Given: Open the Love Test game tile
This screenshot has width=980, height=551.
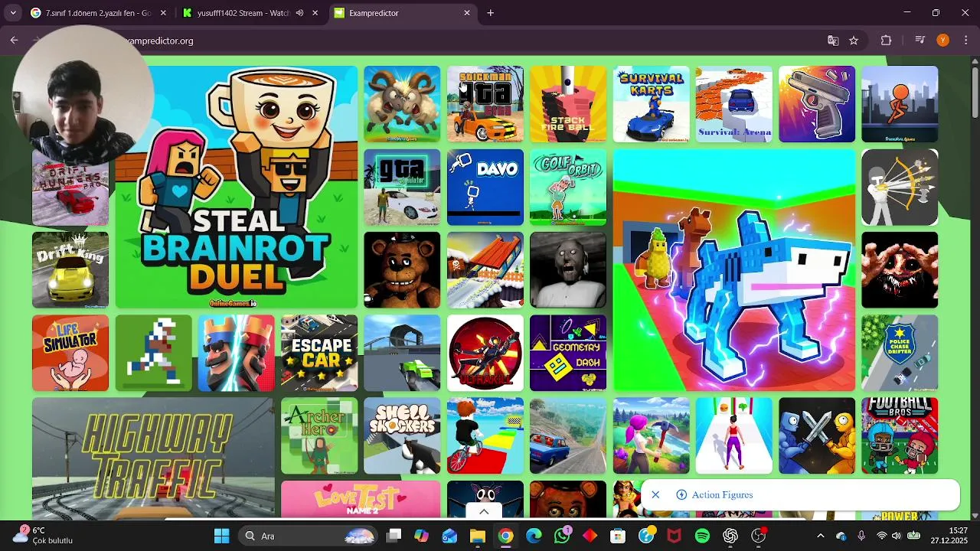Looking at the screenshot, I should point(361,500).
